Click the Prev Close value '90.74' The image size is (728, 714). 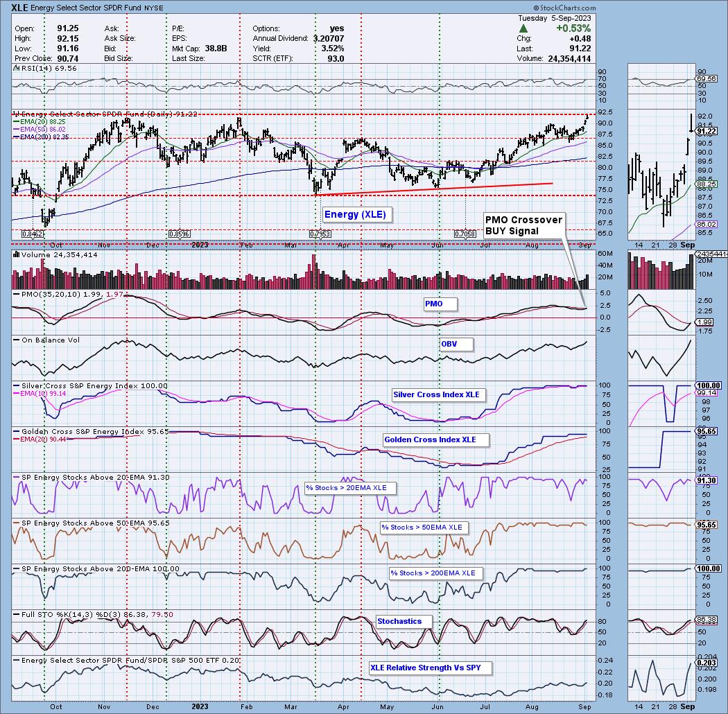(68, 58)
